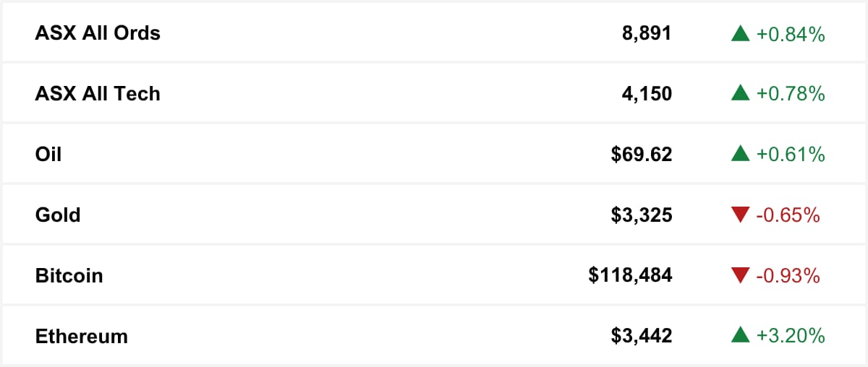The height and width of the screenshot is (367, 868).
Task: Click the green up arrow beside +0.78%
Action: (x=740, y=94)
